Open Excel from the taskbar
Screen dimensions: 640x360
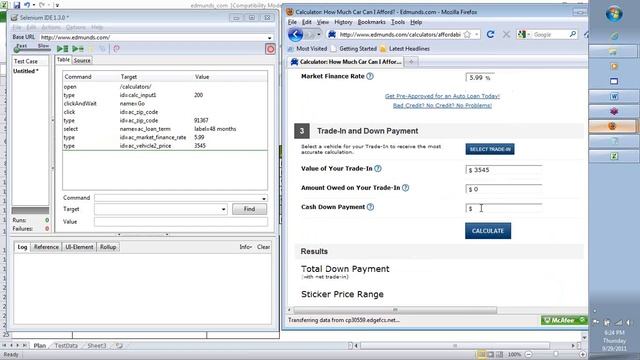[x=614, y=156]
